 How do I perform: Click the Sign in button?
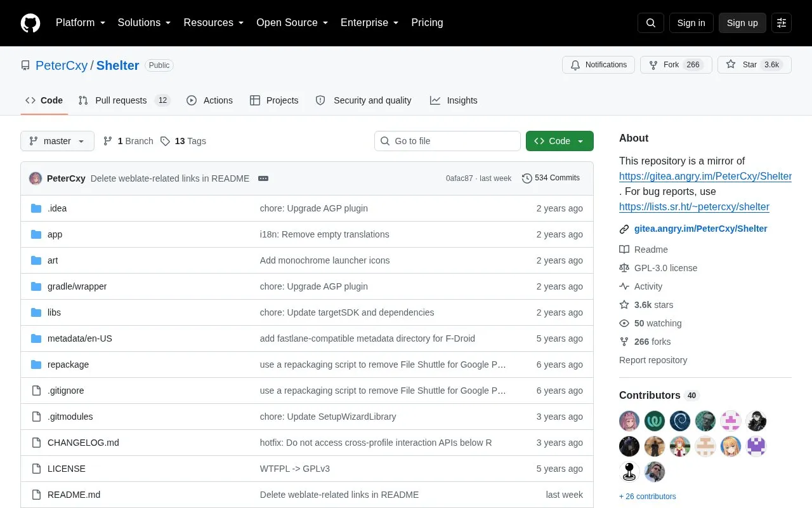691,23
